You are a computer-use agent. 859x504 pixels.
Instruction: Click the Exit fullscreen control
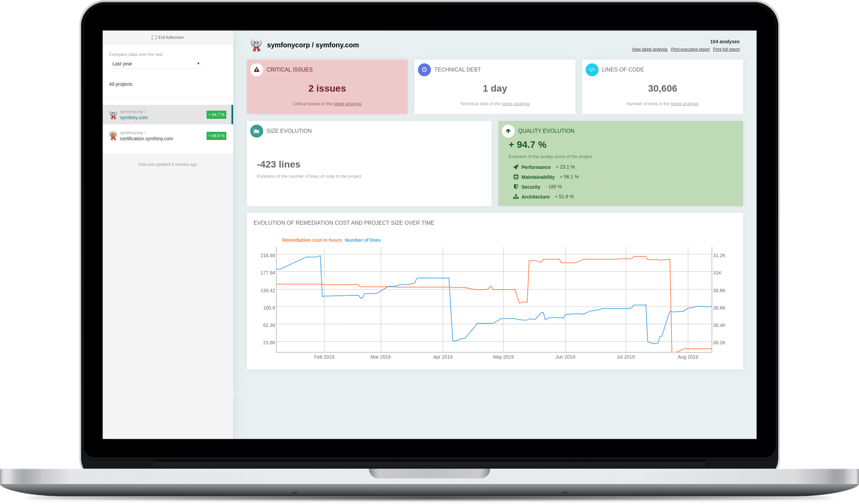(167, 37)
